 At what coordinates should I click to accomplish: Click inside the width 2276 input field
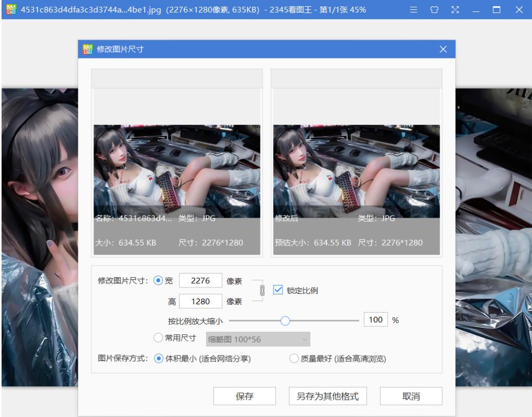coord(200,280)
